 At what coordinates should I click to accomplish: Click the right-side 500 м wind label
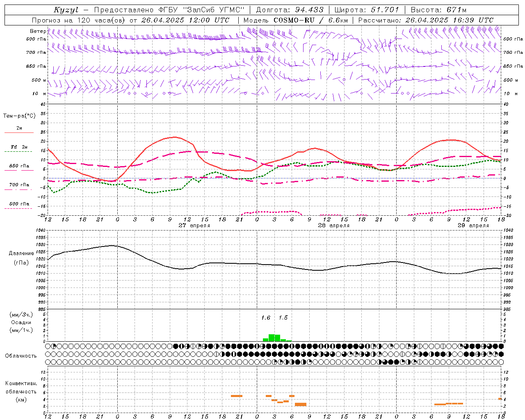(x=510, y=80)
